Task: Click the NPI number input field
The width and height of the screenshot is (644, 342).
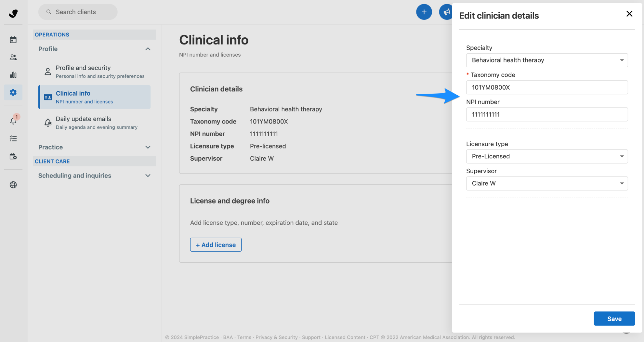Action: point(547,114)
